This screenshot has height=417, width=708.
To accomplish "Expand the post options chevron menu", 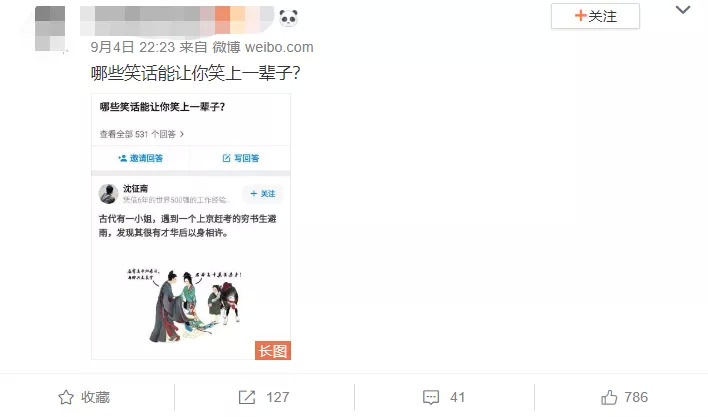I will coord(683,10).
